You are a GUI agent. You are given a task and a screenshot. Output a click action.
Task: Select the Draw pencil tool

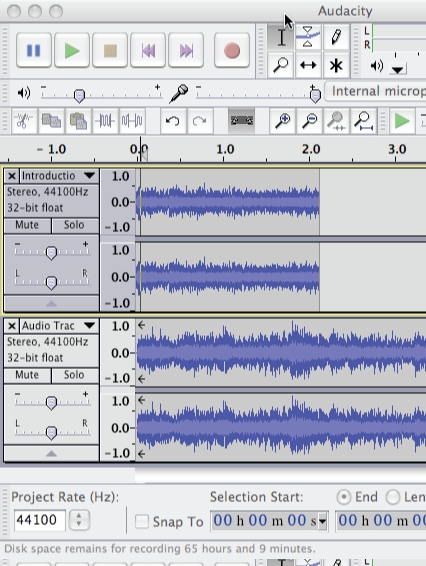coord(336,37)
